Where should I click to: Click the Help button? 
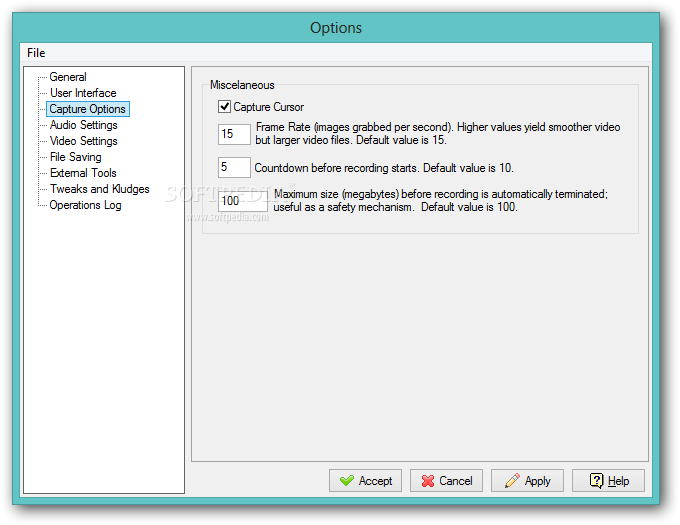click(608, 480)
